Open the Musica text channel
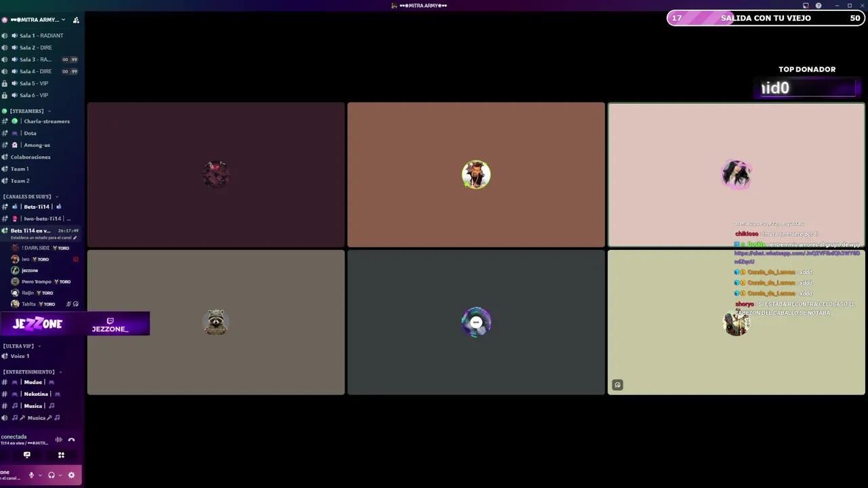The image size is (868, 488). (41, 406)
